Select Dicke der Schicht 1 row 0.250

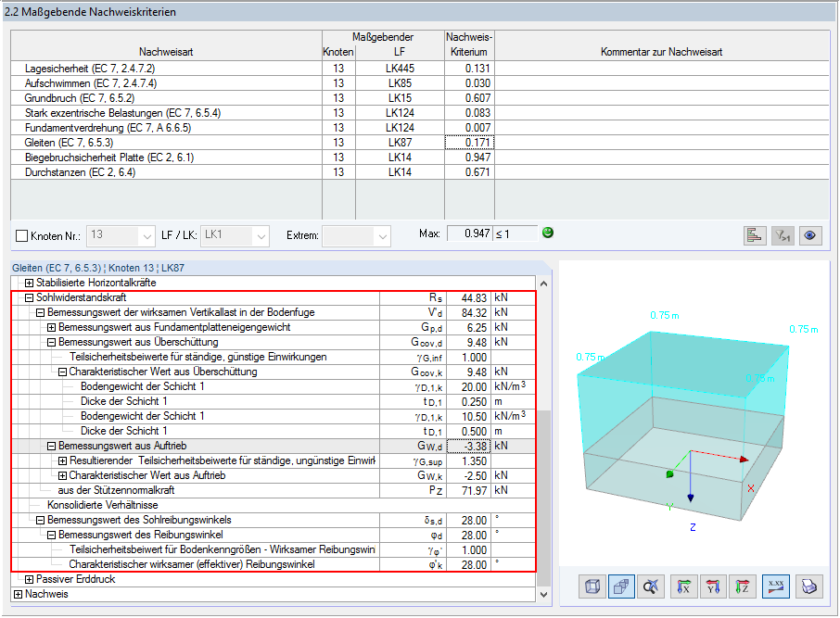pyautogui.click(x=274, y=401)
